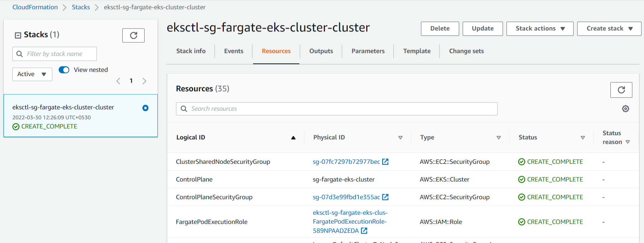Click CREATE_COMPLETE status of ControlPlane row
The image size is (644, 243).
pyautogui.click(x=550, y=179)
